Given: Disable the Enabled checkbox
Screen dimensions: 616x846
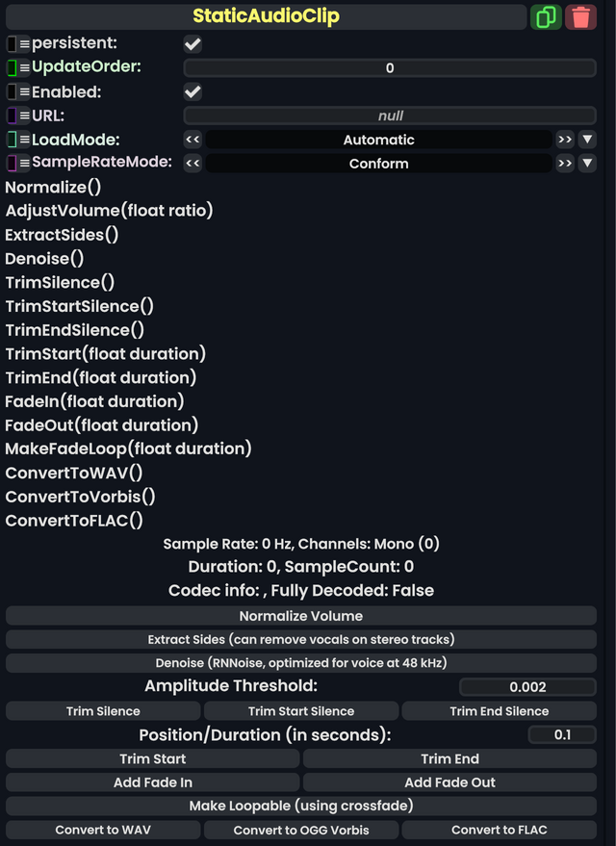Looking at the screenshot, I should tap(191, 91).
